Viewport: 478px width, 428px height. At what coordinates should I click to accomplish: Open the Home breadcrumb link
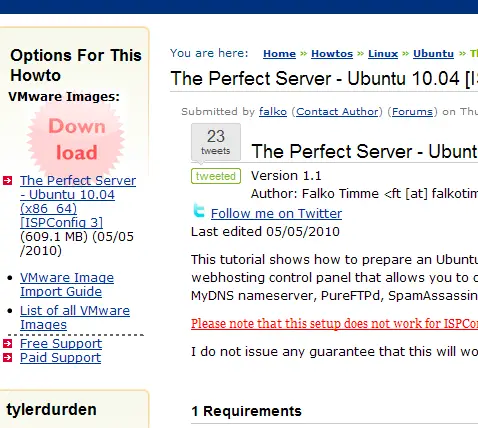coord(279,54)
